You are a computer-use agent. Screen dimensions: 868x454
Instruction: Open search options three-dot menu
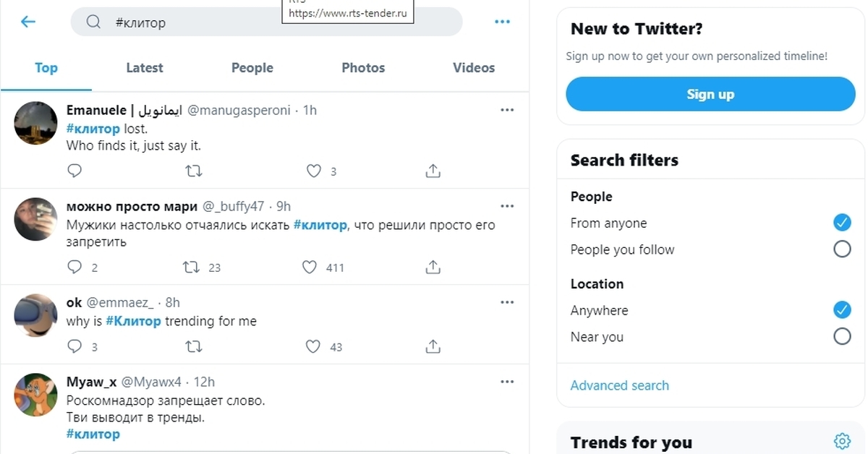(x=502, y=22)
